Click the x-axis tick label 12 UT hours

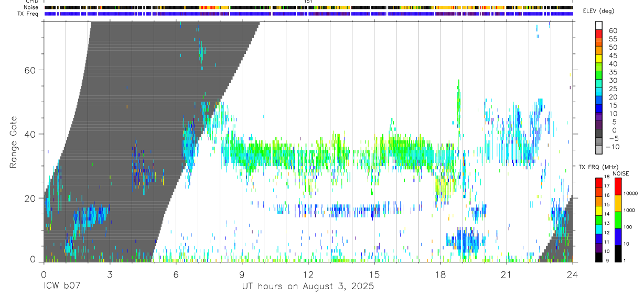pyautogui.click(x=308, y=274)
